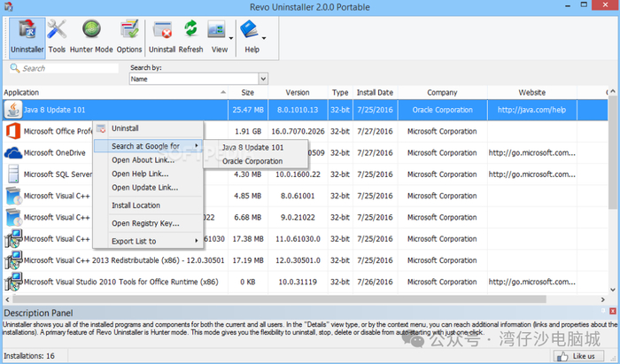
Task: Click the Like us button
Action: (x=578, y=356)
